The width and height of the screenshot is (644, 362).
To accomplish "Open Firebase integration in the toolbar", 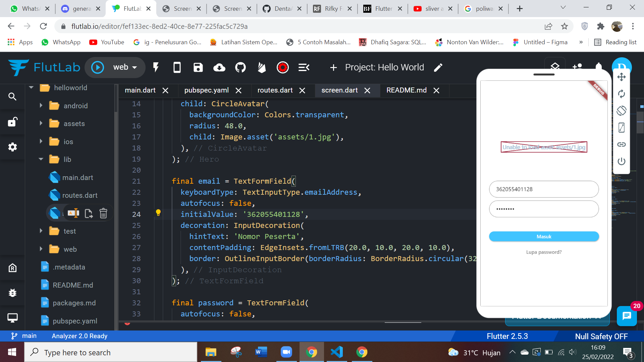I will point(261,67).
